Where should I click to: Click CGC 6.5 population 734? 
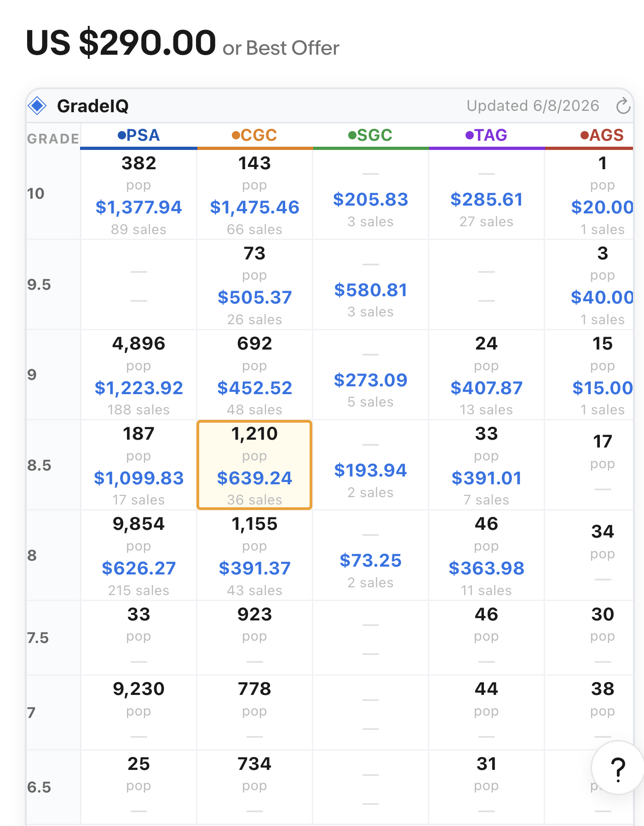coord(254,764)
